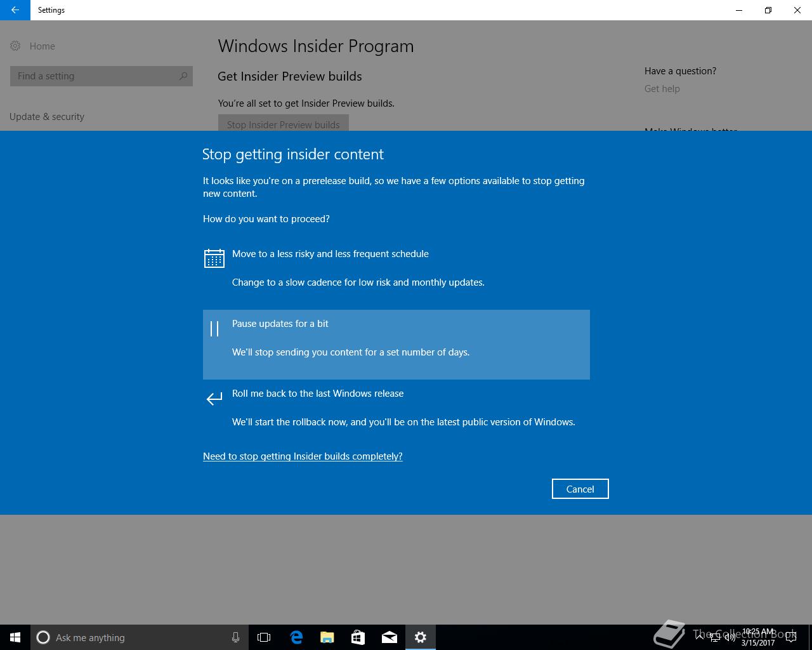Minimize the Settings window
Viewport: 812px width, 650px height.
[739, 10]
